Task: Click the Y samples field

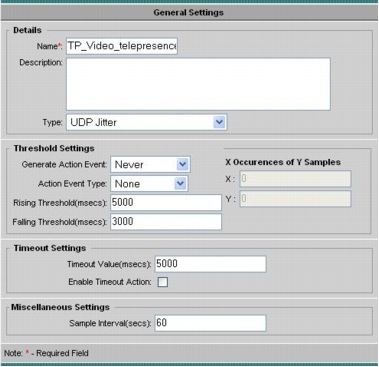Action: point(295,199)
